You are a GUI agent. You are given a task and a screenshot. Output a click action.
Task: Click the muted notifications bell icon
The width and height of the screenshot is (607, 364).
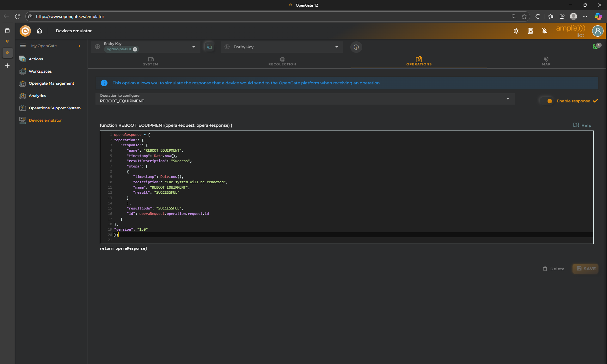(x=545, y=31)
